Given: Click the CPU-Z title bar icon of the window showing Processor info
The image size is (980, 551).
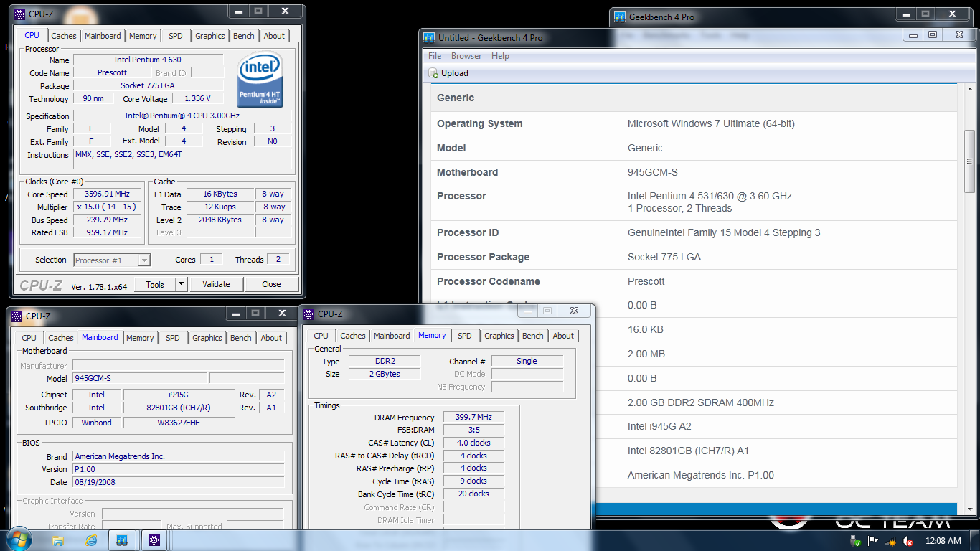Looking at the screenshot, I should 20,14.
